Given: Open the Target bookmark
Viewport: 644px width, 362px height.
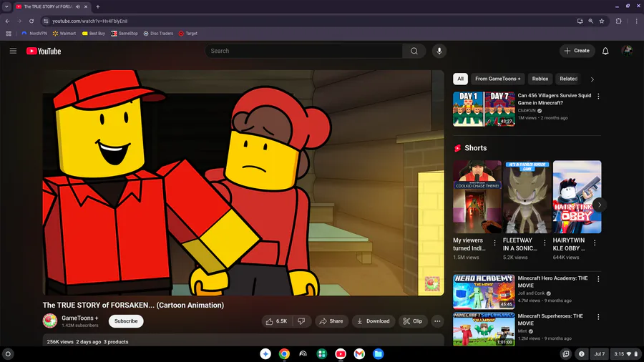Looking at the screenshot, I should click(x=188, y=34).
